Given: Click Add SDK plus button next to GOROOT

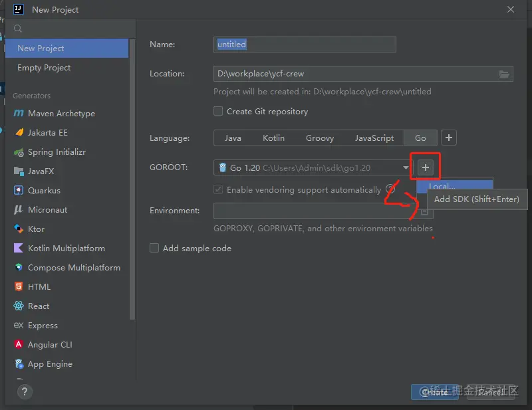Looking at the screenshot, I should 426,167.
